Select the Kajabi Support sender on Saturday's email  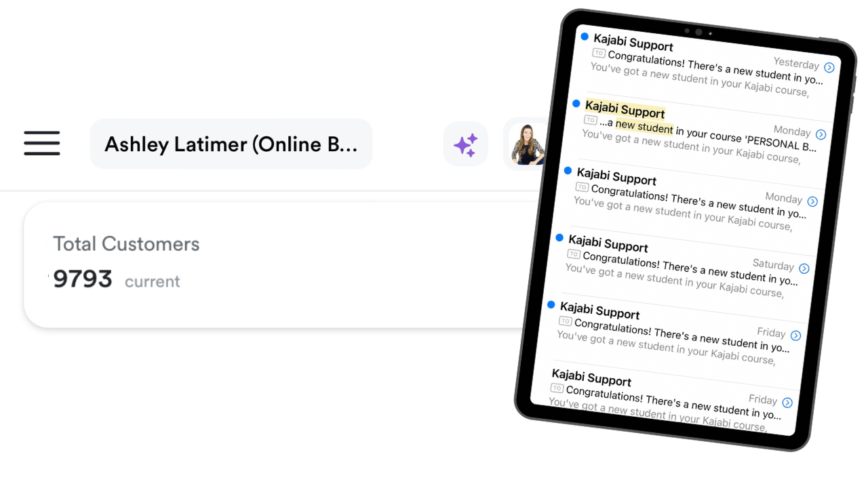608,244
